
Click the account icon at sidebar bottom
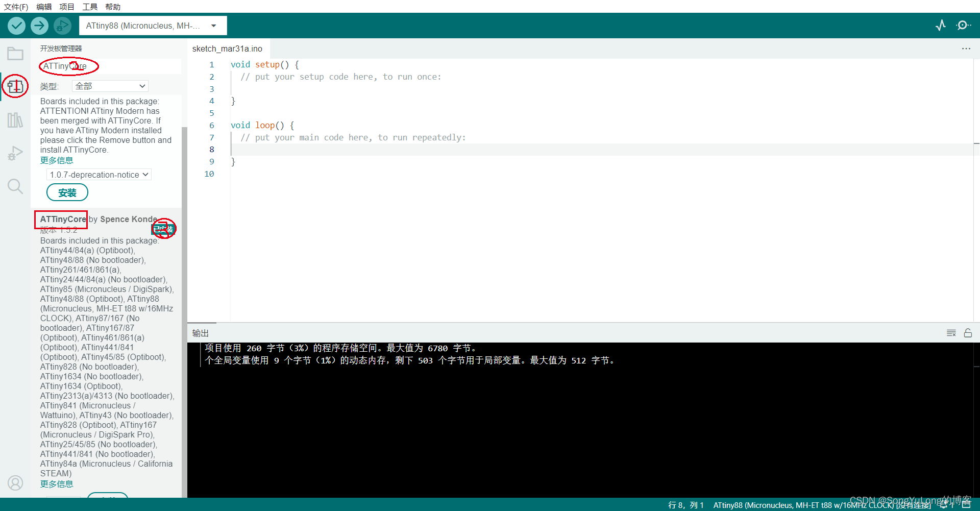click(15, 483)
